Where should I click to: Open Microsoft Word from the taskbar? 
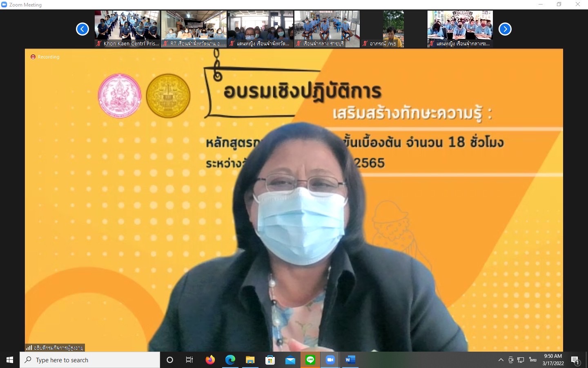pos(350,360)
